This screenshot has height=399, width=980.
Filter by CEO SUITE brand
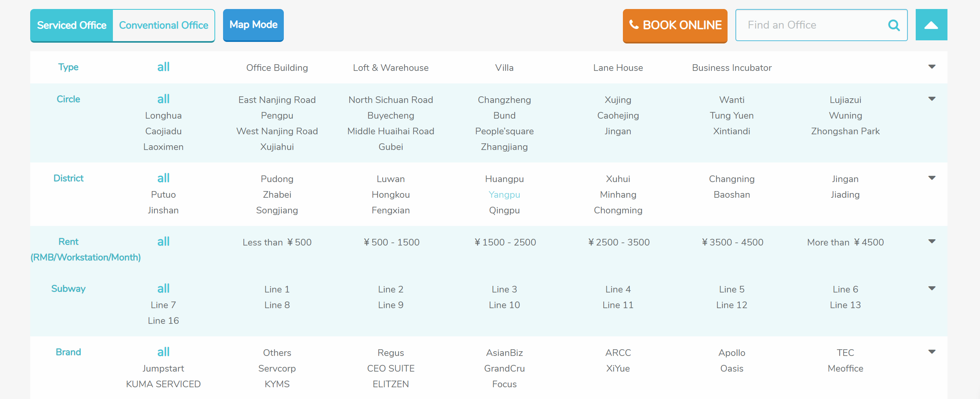coord(391,368)
